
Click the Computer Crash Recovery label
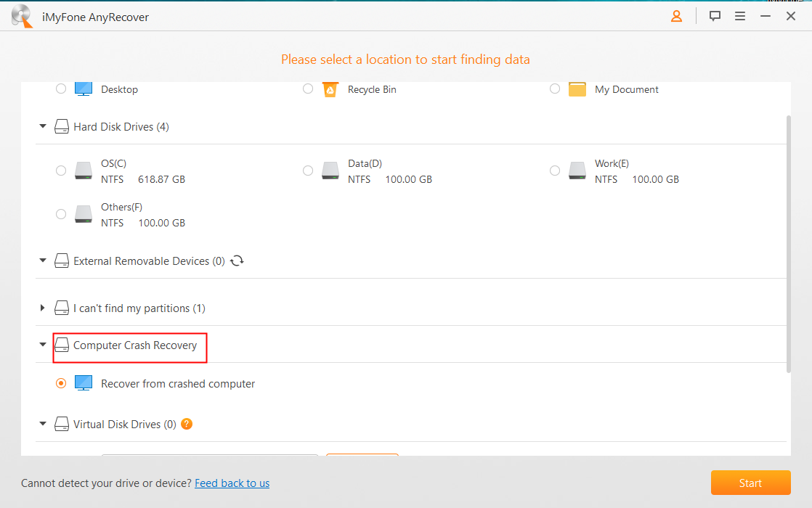pyautogui.click(x=135, y=345)
